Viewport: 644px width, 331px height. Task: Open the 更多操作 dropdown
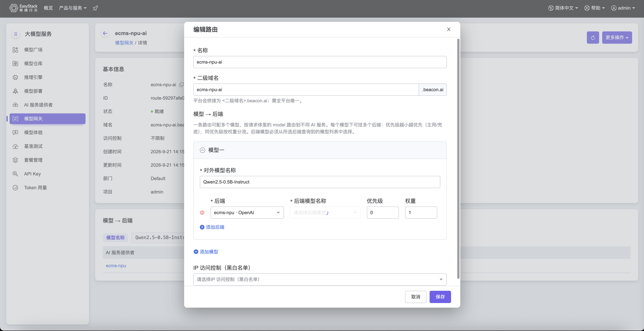[x=617, y=37]
